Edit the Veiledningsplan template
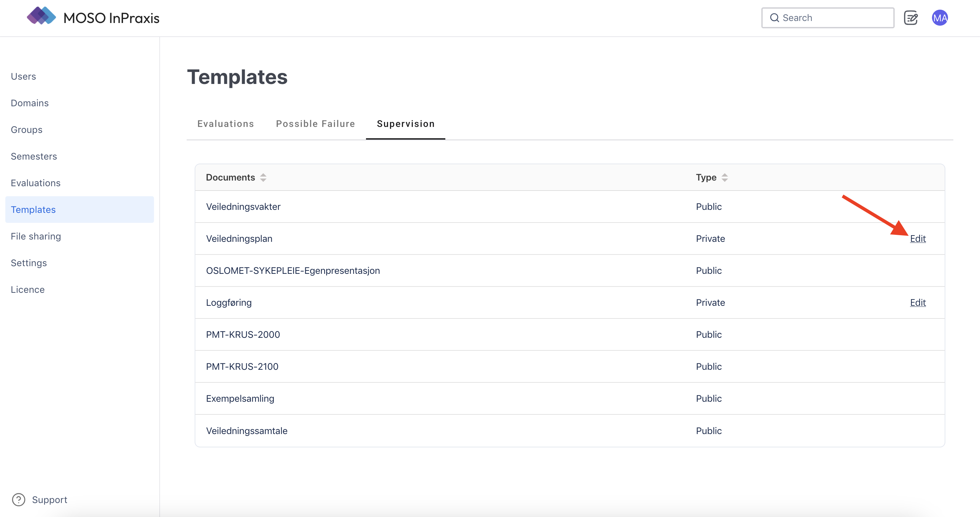The width and height of the screenshot is (980, 517). coord(918,239)
